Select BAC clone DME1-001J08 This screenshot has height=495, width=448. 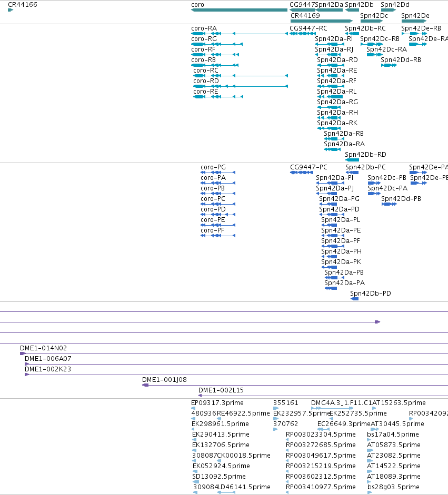(x=295, y=385)
